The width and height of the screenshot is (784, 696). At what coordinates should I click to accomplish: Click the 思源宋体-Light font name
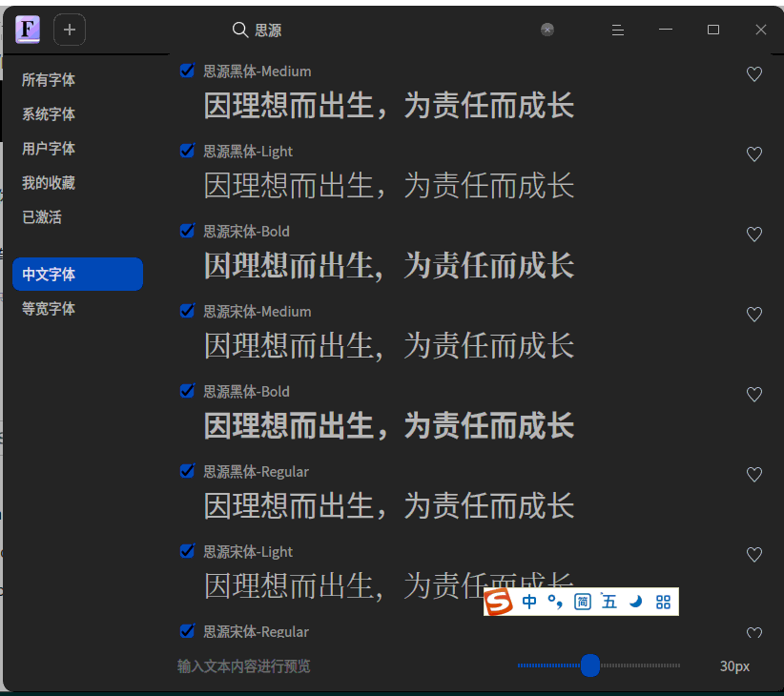click(x=247, y=552)
